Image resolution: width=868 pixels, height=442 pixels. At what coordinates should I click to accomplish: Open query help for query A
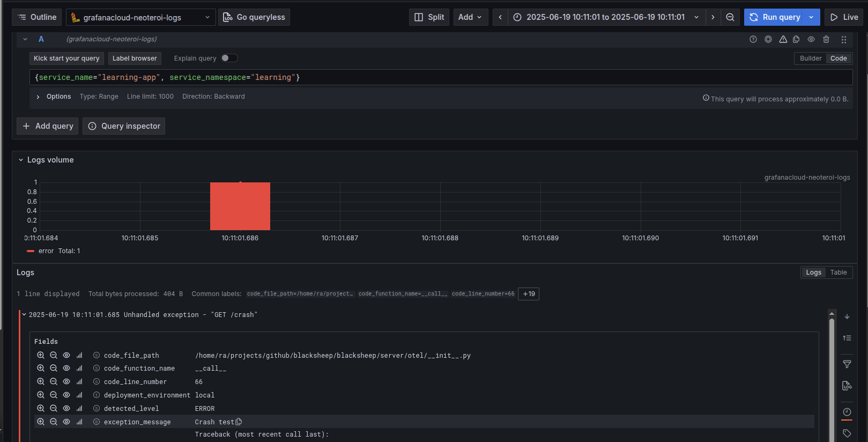point(753,39)
